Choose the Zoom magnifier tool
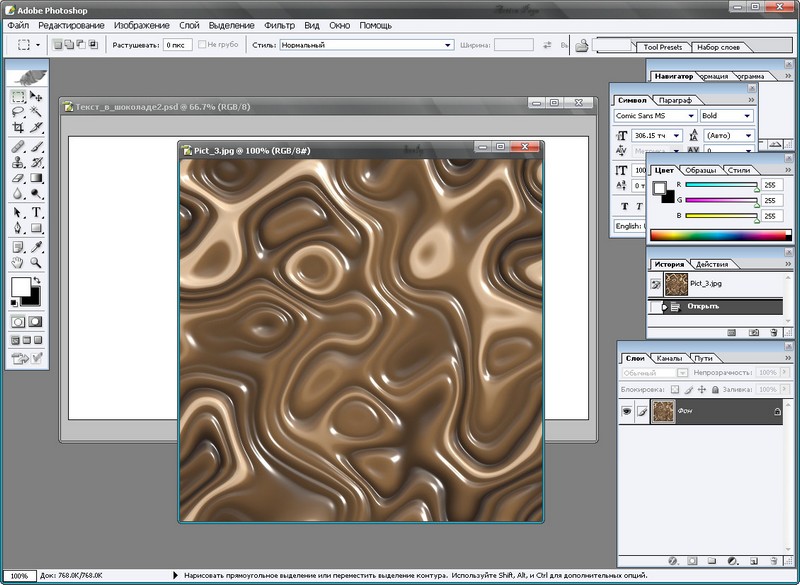 coord(36,262)
